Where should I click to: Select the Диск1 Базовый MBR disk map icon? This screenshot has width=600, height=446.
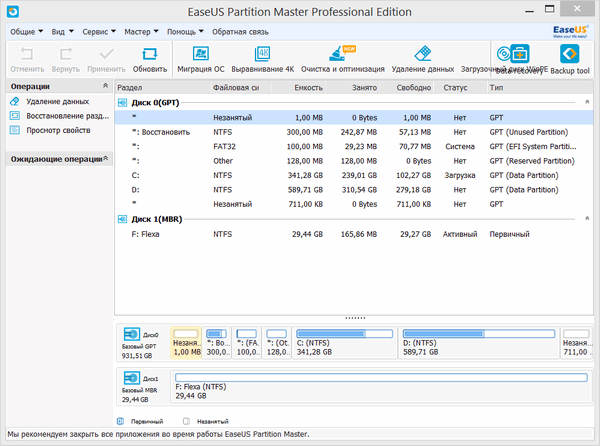tap(132, 378)
